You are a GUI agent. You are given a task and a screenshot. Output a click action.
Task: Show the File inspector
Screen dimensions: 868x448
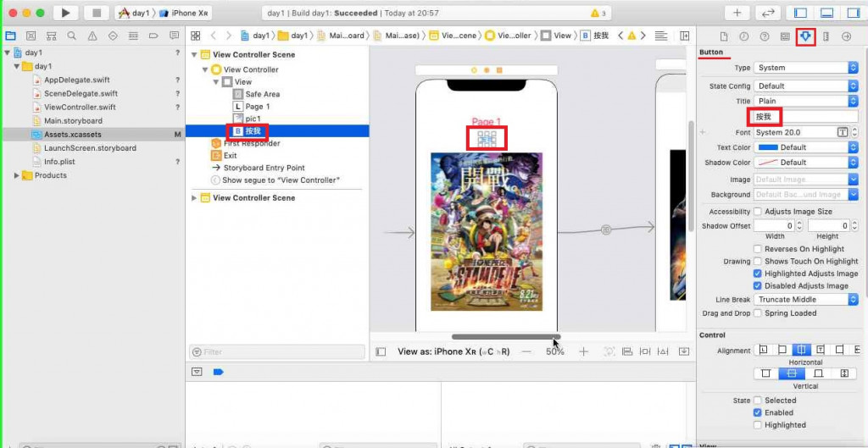tap(724, 36)
